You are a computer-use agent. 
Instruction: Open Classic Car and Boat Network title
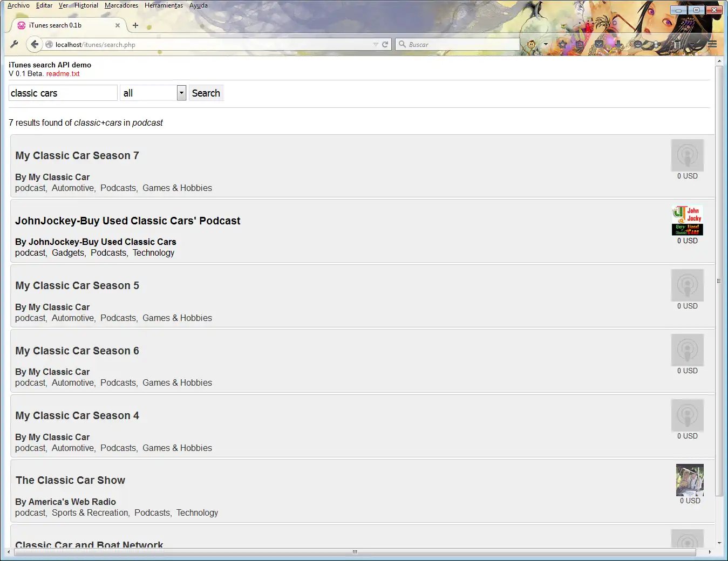(x=89, y=544)
